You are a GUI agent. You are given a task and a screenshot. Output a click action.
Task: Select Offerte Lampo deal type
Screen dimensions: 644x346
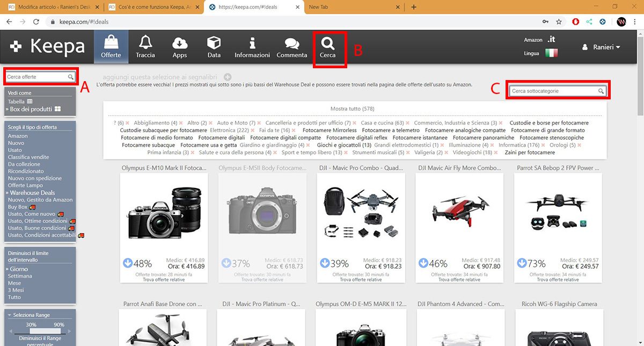[24, 185]
